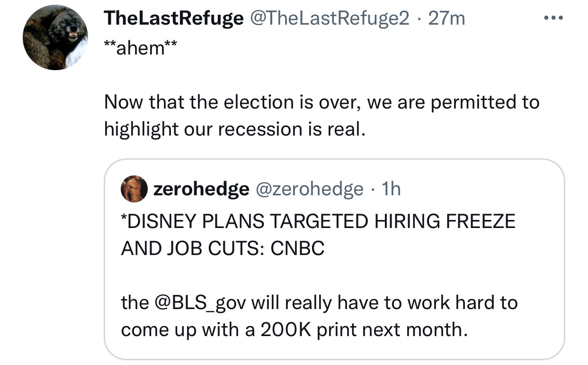This screenshot has width=588, height=365.
Task: Open quoted tweet via the 1h timestamp
Action: coord(391,189)
